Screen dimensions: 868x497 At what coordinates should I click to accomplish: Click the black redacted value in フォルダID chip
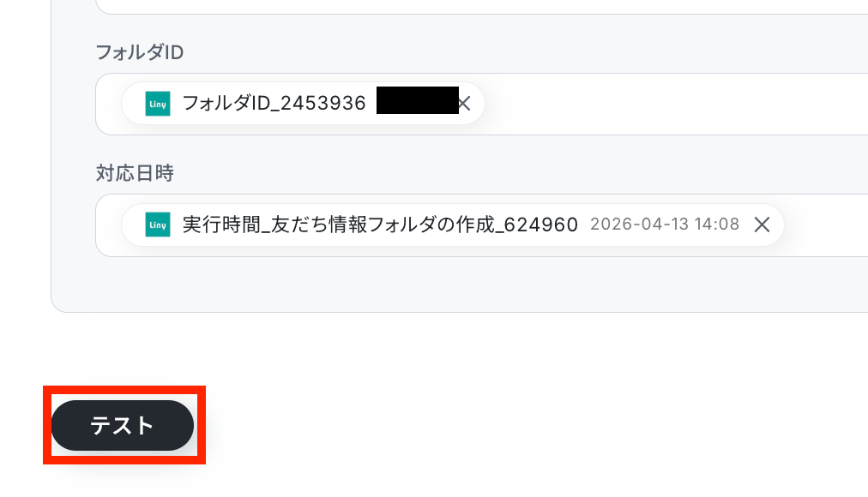tap(418, 100)
